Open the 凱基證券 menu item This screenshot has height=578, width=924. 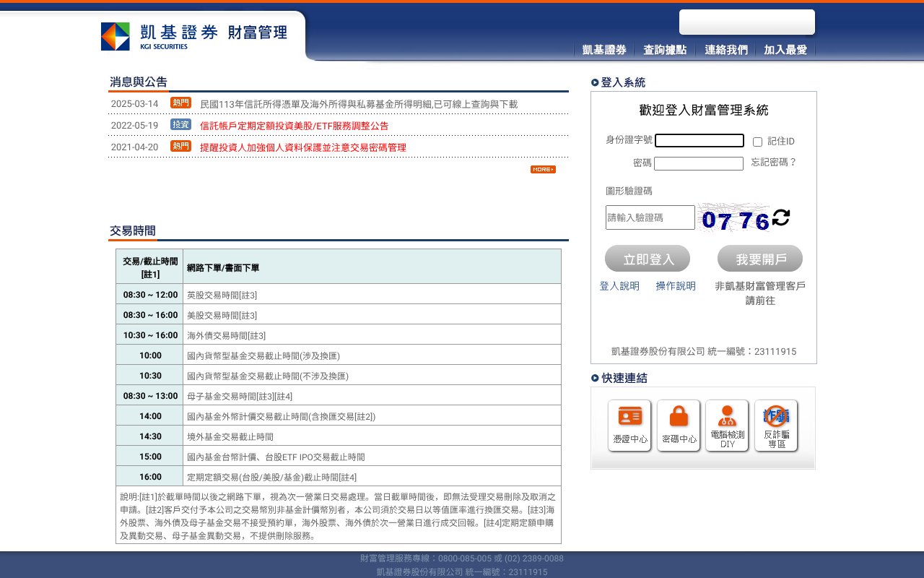click(x=603, y=48)
